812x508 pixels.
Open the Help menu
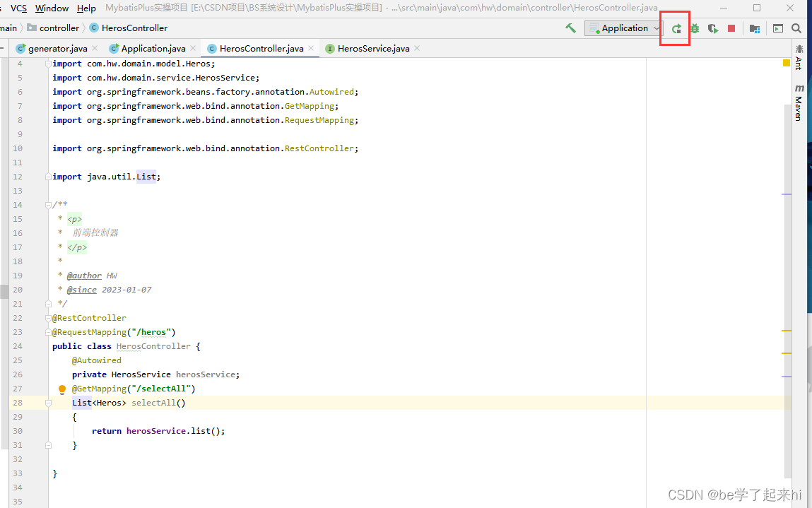(86, 8)
